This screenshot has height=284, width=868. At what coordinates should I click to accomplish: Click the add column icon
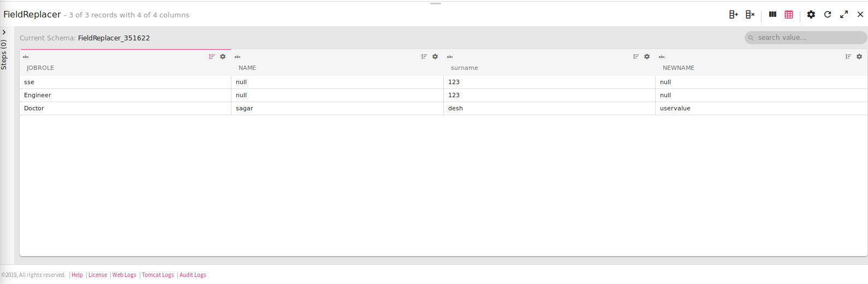[733, 15]
